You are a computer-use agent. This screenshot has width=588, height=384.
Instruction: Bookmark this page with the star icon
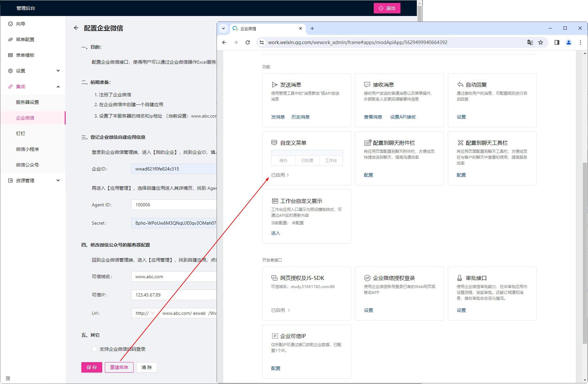[541, 42]
